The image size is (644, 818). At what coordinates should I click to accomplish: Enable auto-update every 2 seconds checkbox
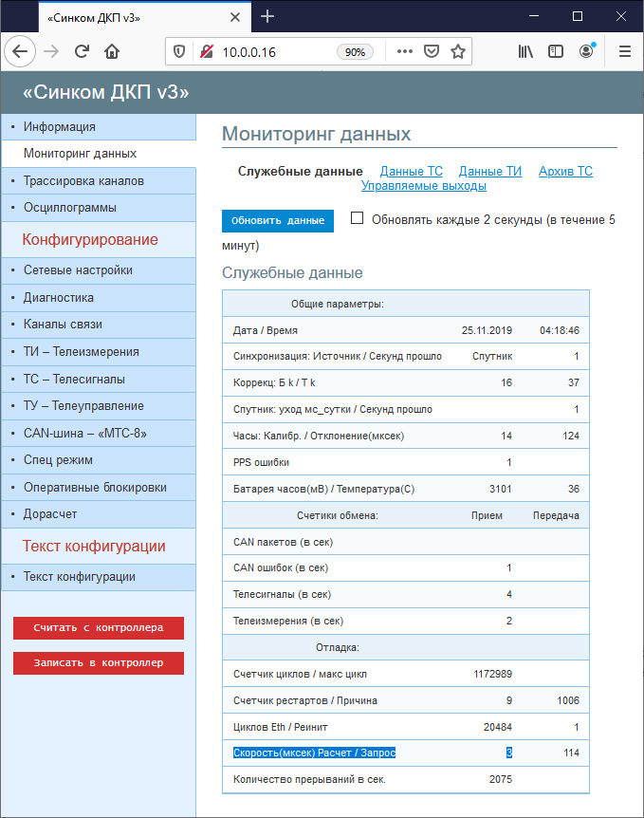tap(358, 218)
